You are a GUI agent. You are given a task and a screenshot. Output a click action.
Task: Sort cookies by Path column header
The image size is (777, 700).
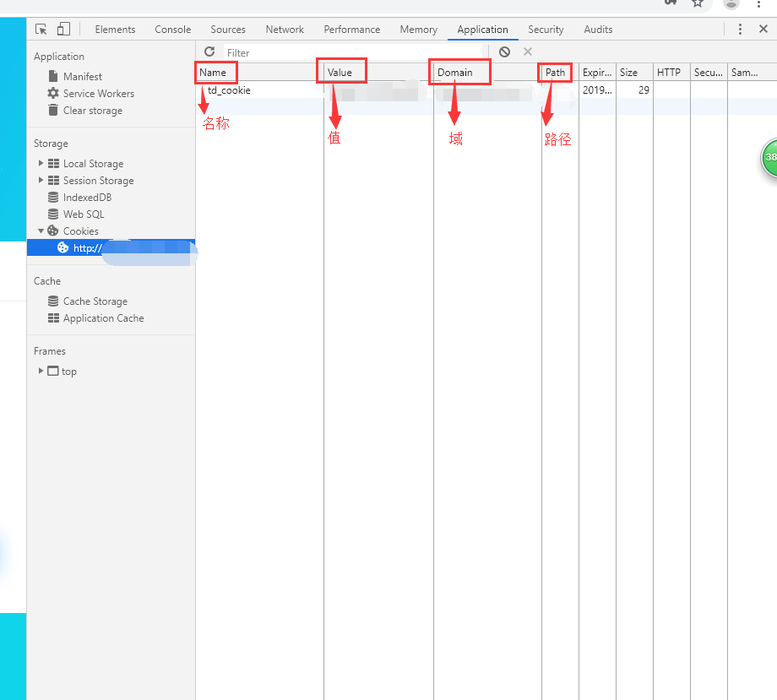(x=560, y=73)
